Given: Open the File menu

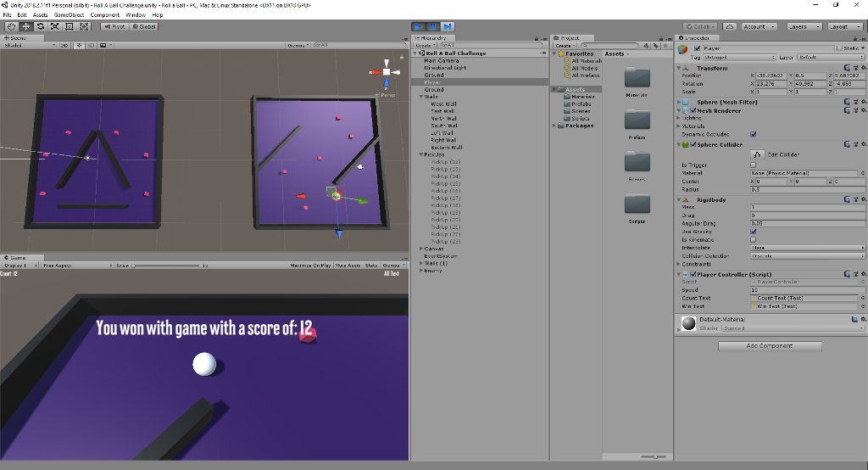Looking at the screenshot, I should [x=7, y=15].
